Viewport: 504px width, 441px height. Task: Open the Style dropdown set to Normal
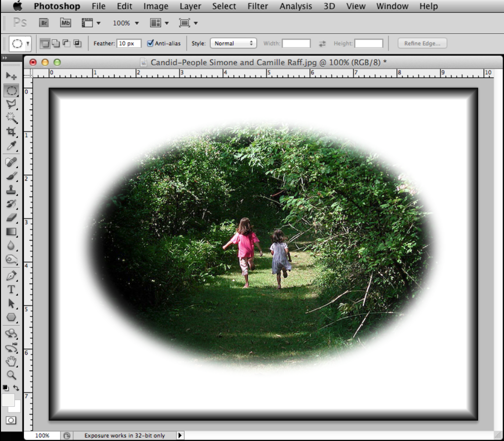[x=233, y=43]
